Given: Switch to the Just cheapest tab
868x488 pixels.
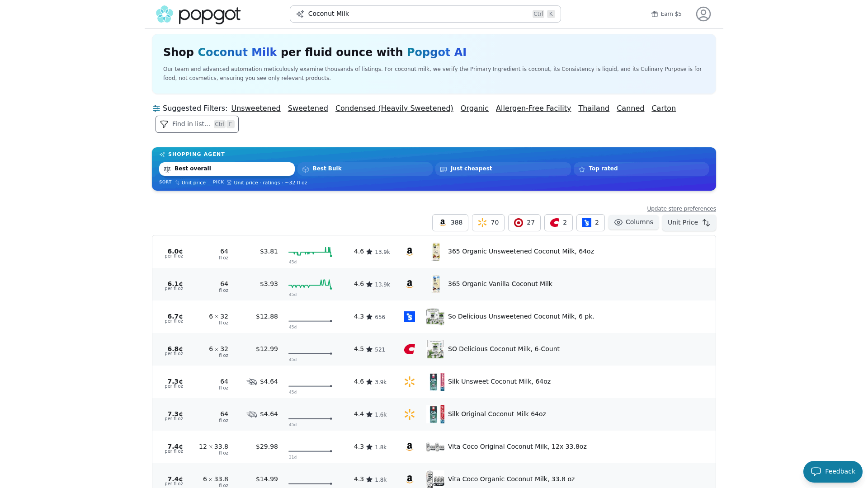Looking at the screenshot, I should pyautogui.click(x=503, y=169).
